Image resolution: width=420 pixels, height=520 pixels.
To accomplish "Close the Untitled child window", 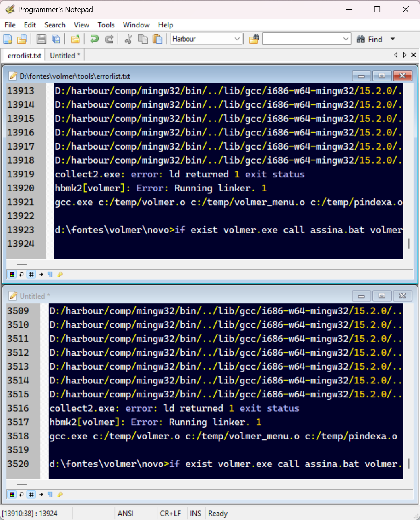I will point(402,296).
